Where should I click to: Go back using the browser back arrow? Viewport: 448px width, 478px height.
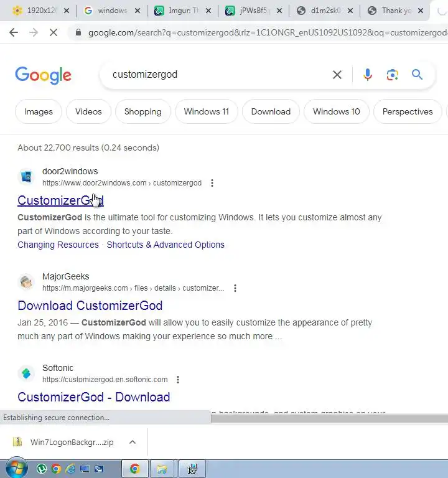[14, 32]
